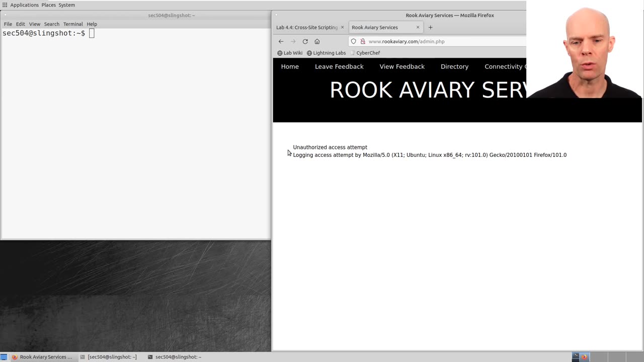
Task: Close the Lab 4.4 Cross-Site Scripting tab
Action: click(342, 27)
